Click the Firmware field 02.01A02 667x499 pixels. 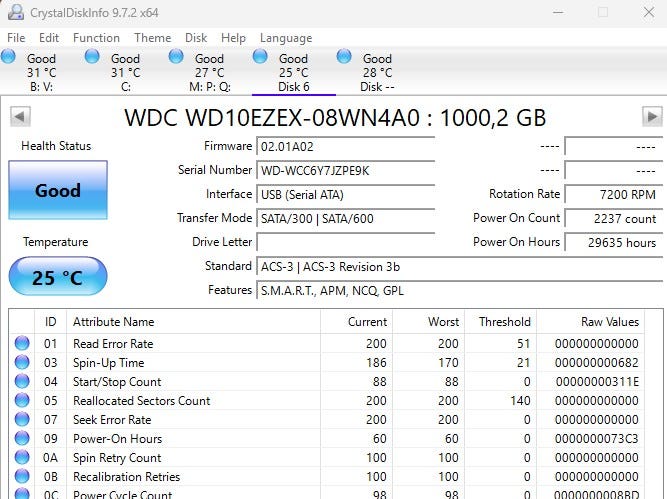coord(345,146)
